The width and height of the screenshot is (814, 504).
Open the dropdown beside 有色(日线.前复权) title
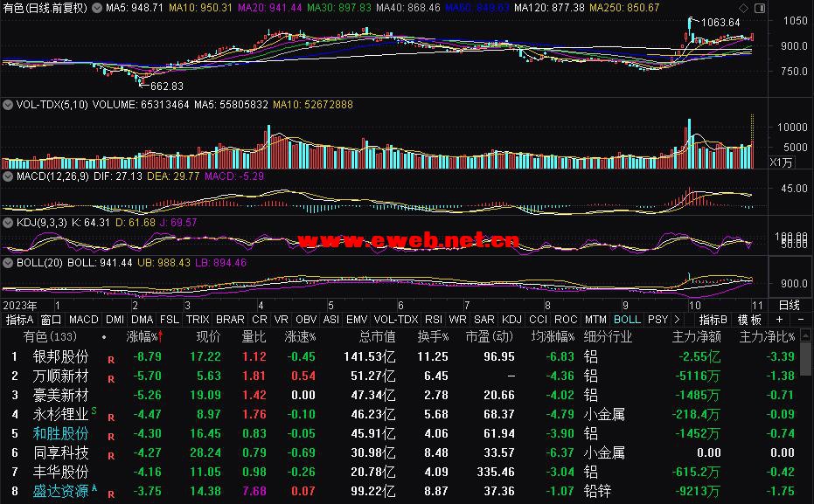click(x=97, y=8)
